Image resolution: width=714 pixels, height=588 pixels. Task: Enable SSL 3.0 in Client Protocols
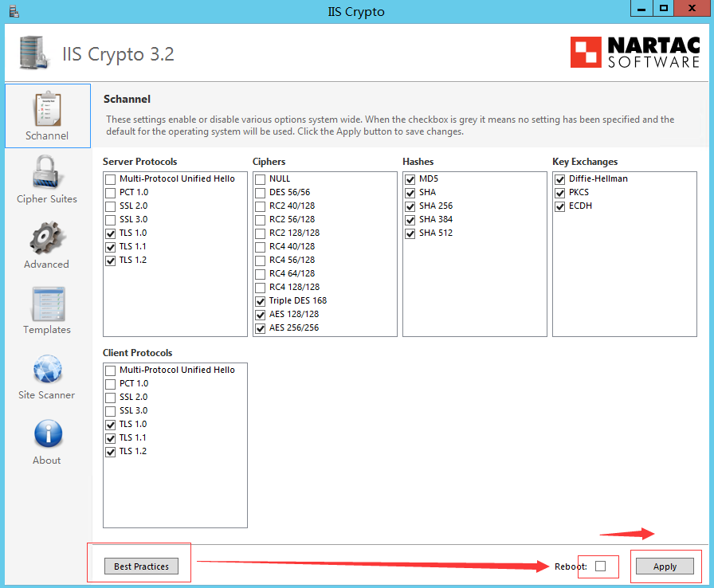pyautogui.click(x=110, y=411)
